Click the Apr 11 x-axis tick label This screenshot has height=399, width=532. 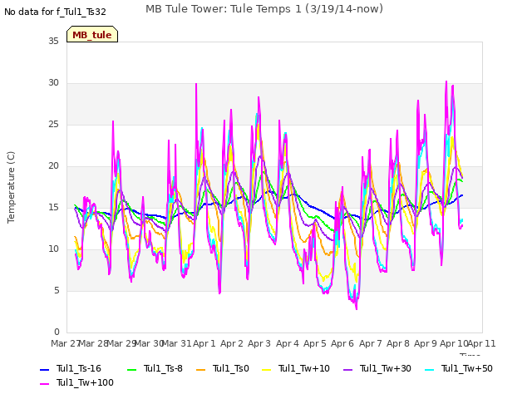482,343
